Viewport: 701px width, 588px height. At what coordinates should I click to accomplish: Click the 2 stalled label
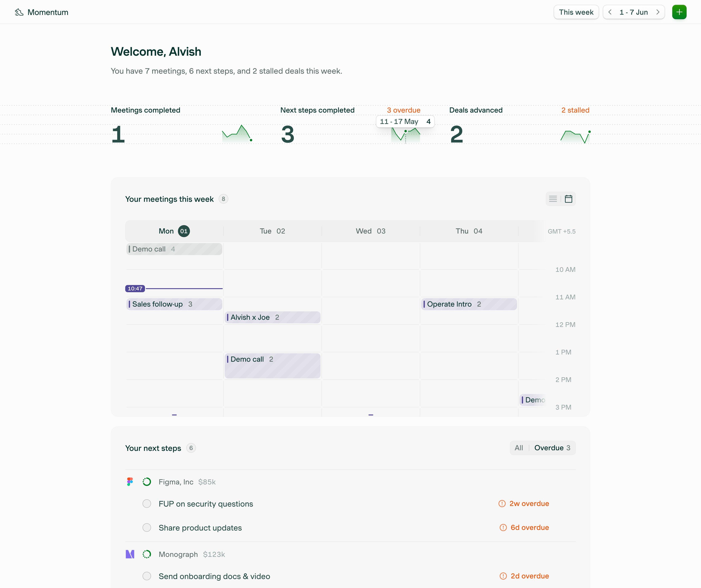point(575,110)
